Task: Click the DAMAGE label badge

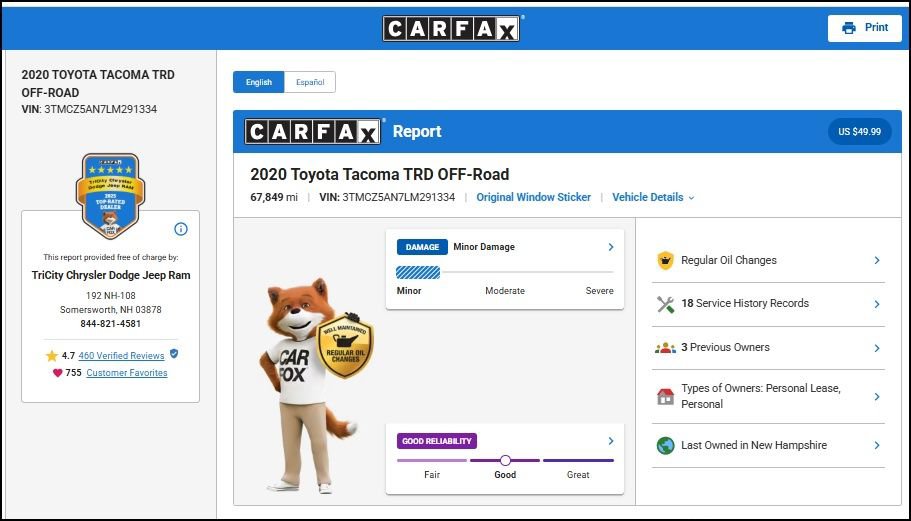Action: click(422, 247)
